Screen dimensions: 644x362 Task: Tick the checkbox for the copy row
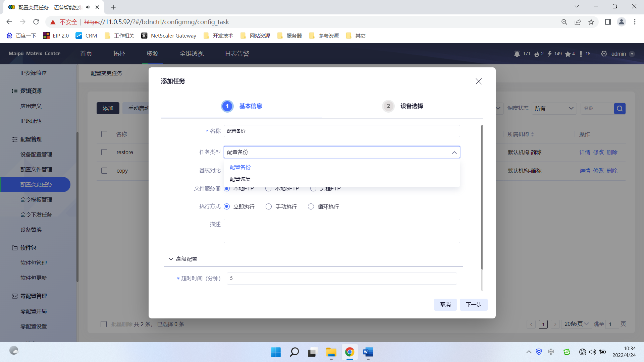pyautogui.click(x=104, y=171)
